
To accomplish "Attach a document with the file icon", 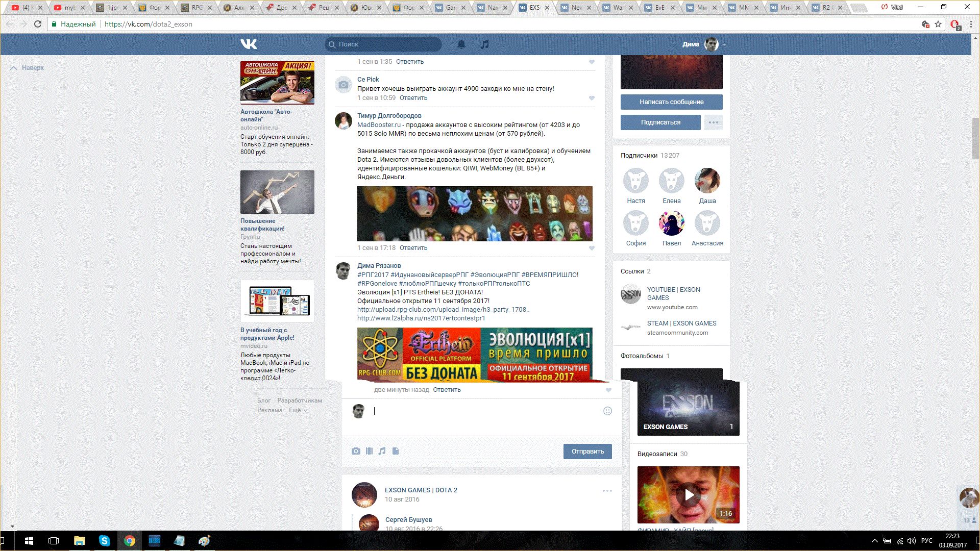I will [396, 451].
